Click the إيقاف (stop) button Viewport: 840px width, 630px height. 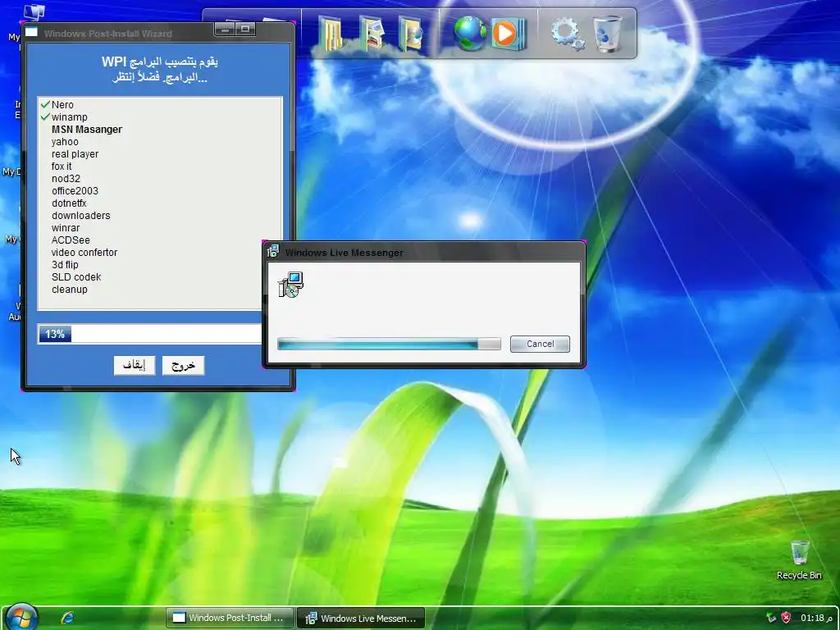click(135, 365)
